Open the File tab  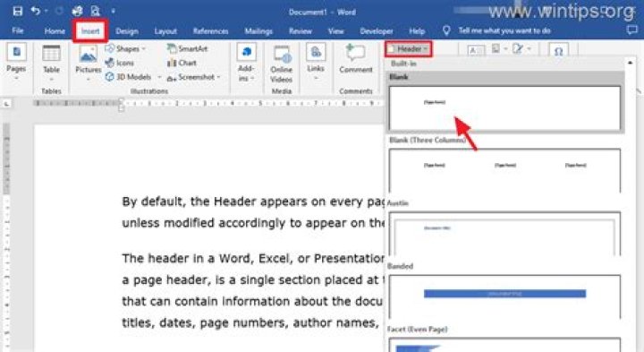(18, 30)
